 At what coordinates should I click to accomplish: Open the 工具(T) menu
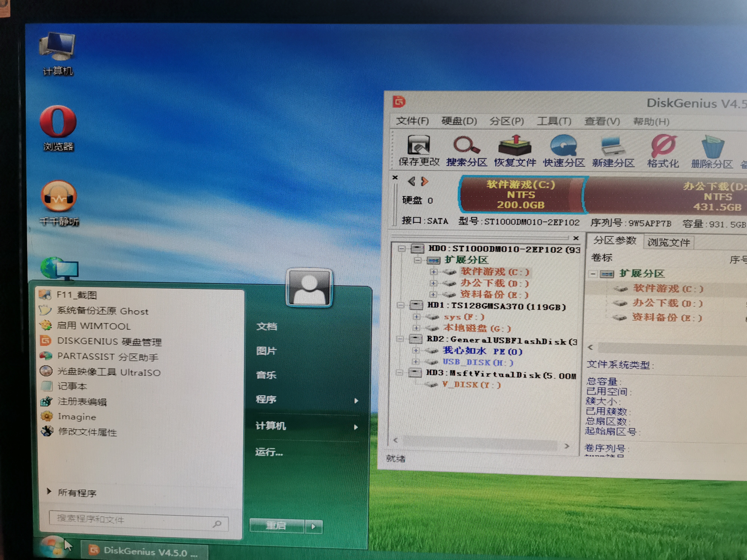click(x=554, y=122)
